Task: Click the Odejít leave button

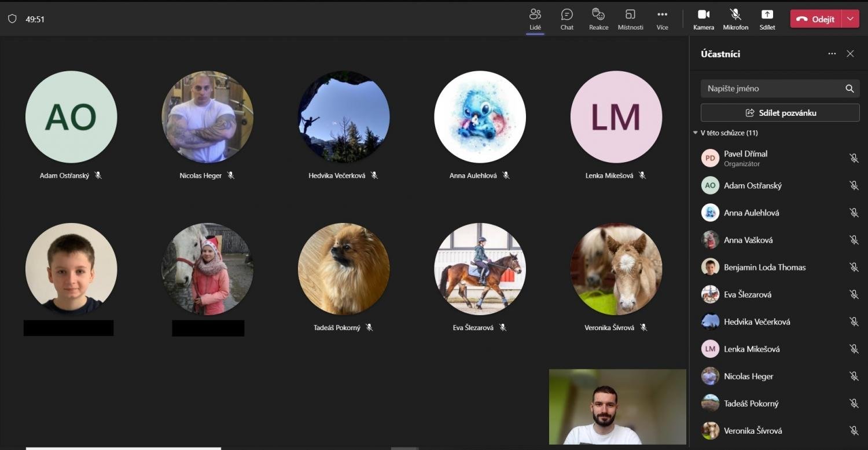Action: (815, 19)
